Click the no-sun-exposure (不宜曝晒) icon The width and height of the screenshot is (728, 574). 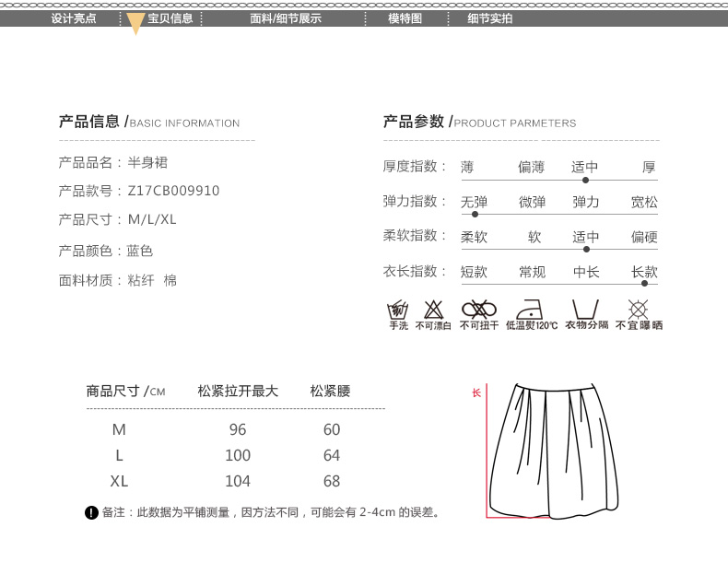click(639, 315)
